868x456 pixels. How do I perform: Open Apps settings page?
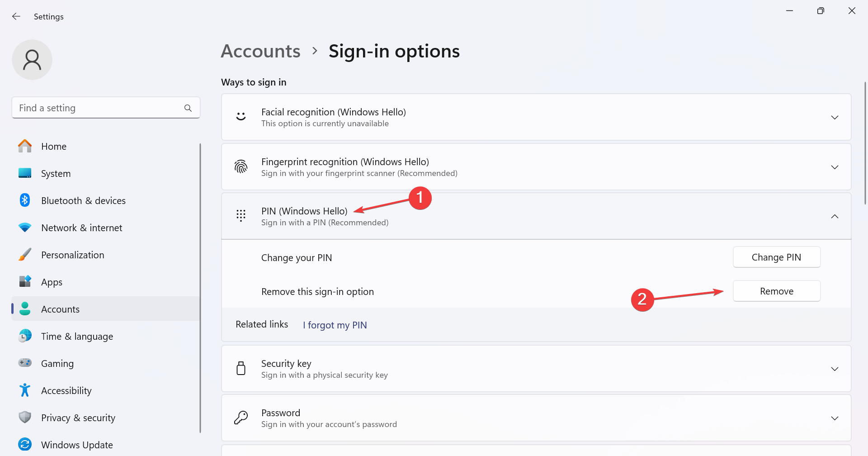point(106,282)
